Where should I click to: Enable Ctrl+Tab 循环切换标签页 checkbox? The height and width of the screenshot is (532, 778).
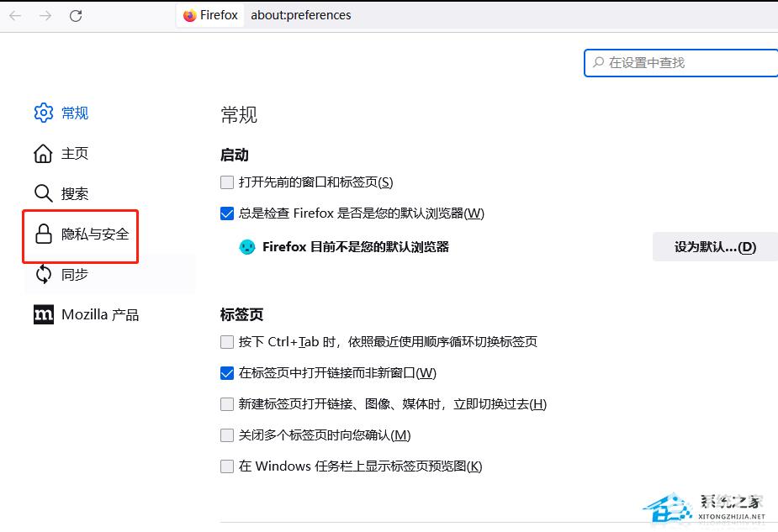tap(227, 342)
